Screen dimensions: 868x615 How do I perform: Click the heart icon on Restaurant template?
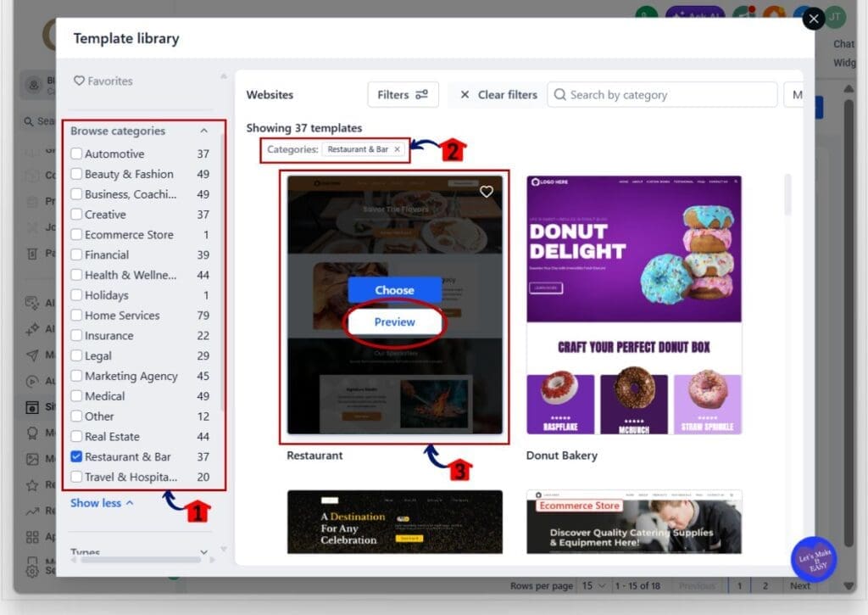pos(486,192)
